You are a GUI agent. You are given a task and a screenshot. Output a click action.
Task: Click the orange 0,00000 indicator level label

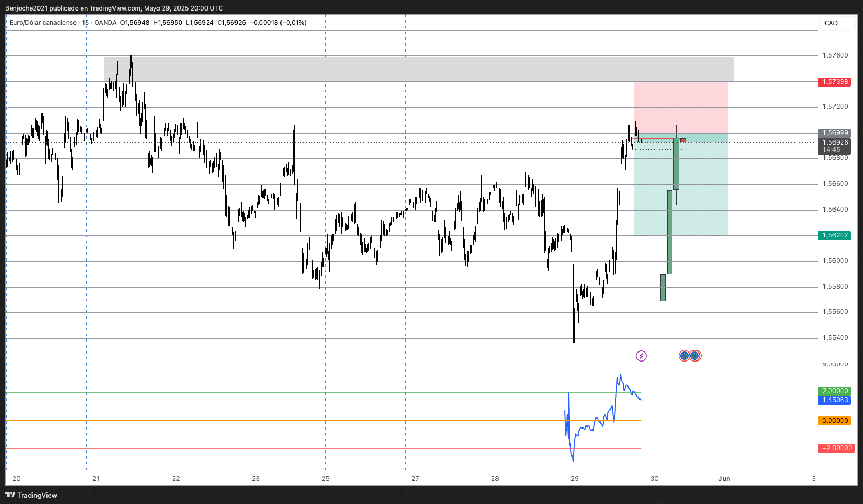(834, 421)
